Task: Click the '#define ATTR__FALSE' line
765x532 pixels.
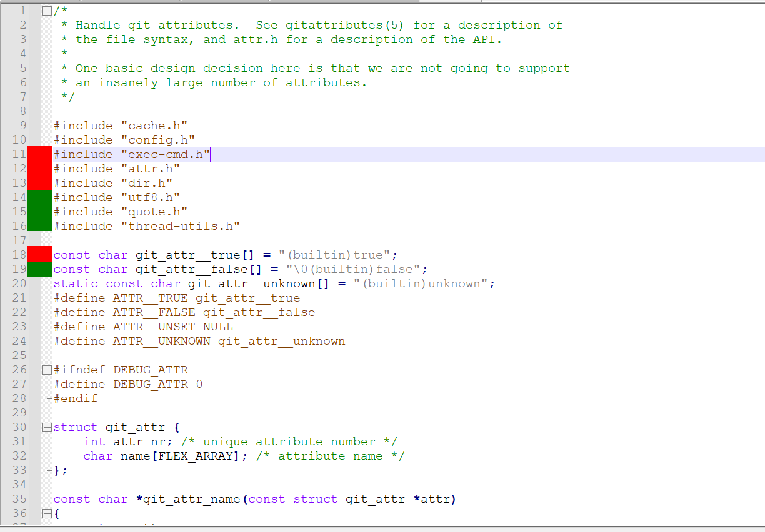Action: (184, 312)
